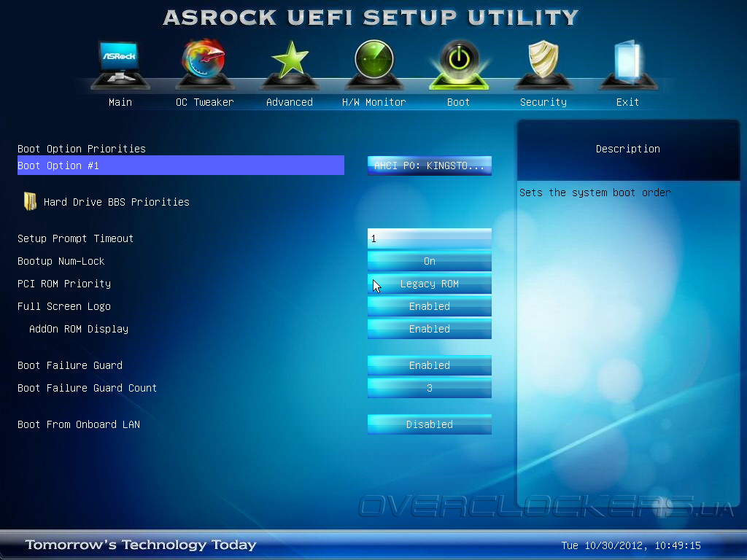The height and width of the screenshot is (560, 747).
Task: Toggle AddOn ROM Display Enabled value
Action: 429,329
